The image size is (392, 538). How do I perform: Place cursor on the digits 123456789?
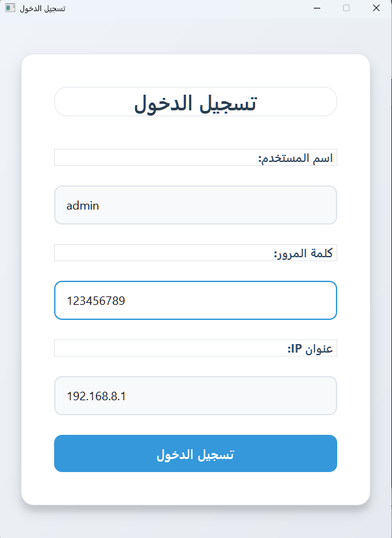pos(96,301)
